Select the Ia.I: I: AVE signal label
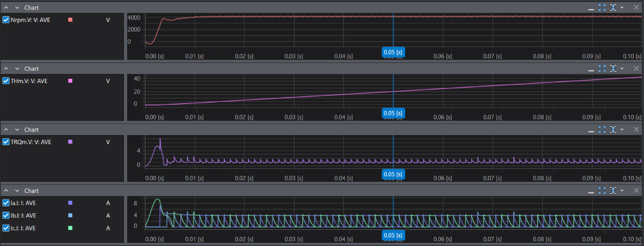 coord(23,203)
